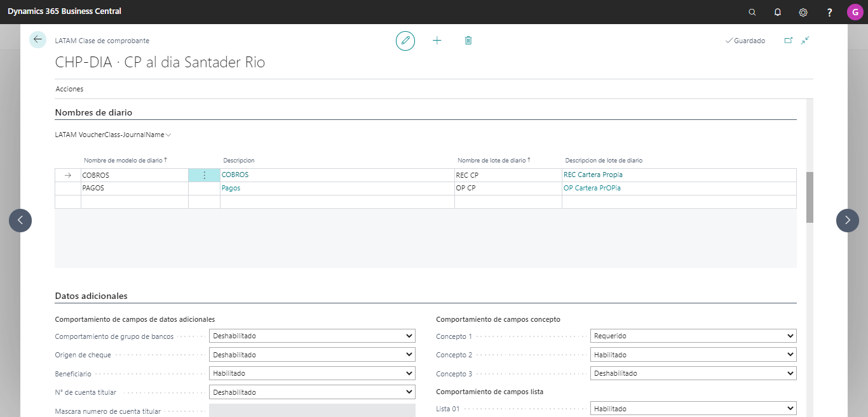868x417 pixels.
Task: Select the REC CP batch cell
Action: point(508,175)
